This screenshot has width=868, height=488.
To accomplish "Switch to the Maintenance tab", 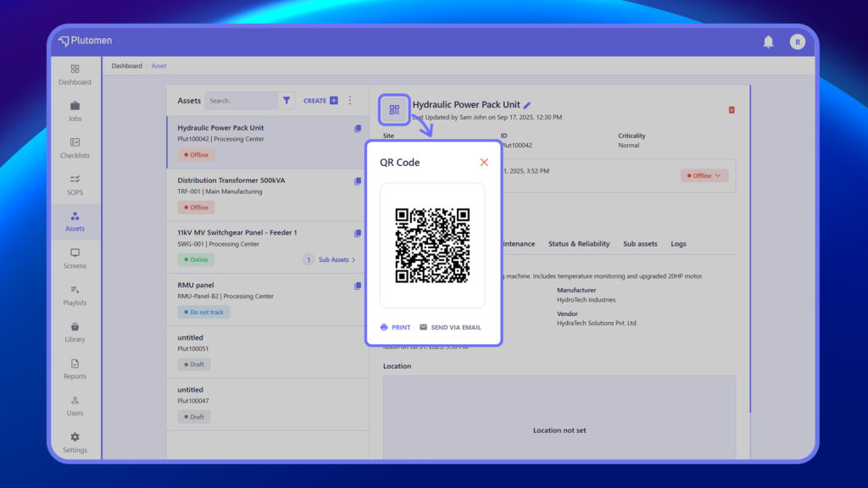I will [x=519, y=243].
